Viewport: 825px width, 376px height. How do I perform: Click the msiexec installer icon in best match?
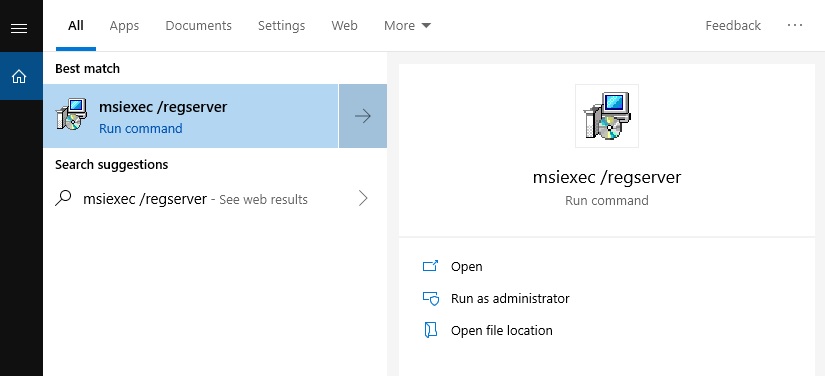point(71,115)
